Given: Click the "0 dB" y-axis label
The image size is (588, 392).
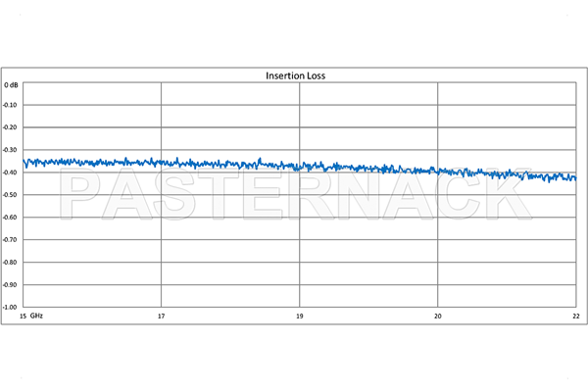Looking at the screenshot, I should pyautogui.click(x=12, y=85).
